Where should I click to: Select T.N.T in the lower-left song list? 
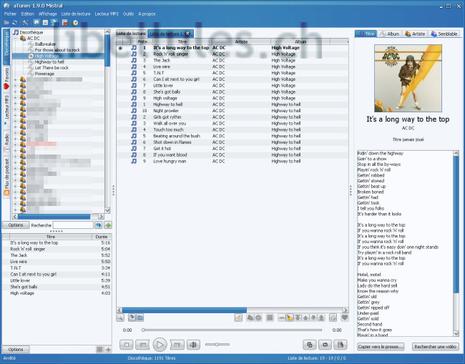(57, 268)
